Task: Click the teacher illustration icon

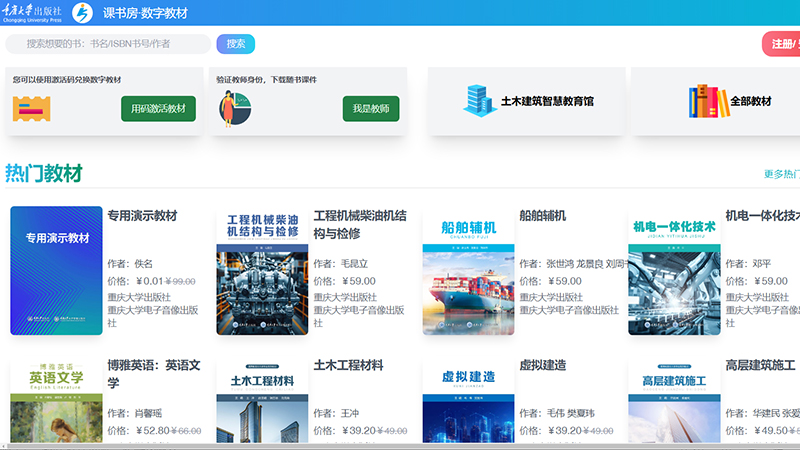Action: pos(235,108)
